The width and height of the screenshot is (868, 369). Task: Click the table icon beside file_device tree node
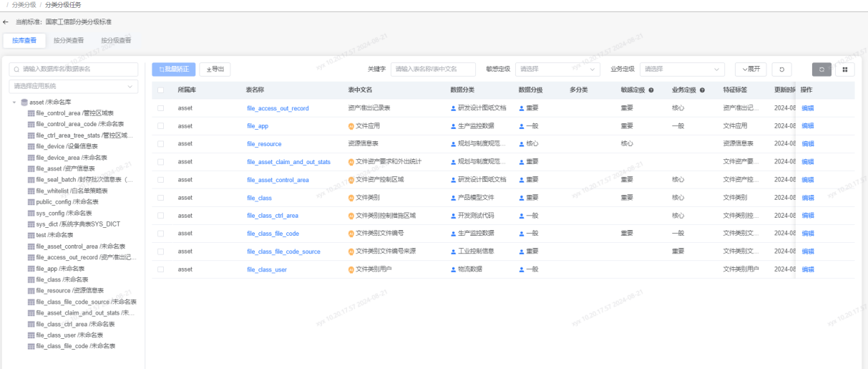click(31, 146)
